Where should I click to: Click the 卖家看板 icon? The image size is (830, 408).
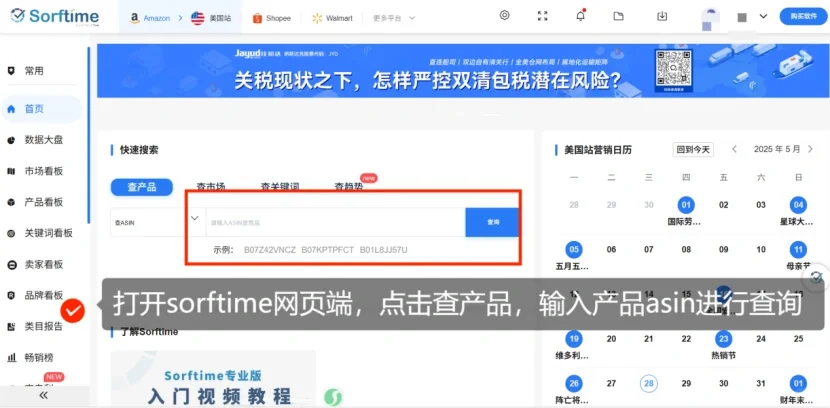(11, 265)
